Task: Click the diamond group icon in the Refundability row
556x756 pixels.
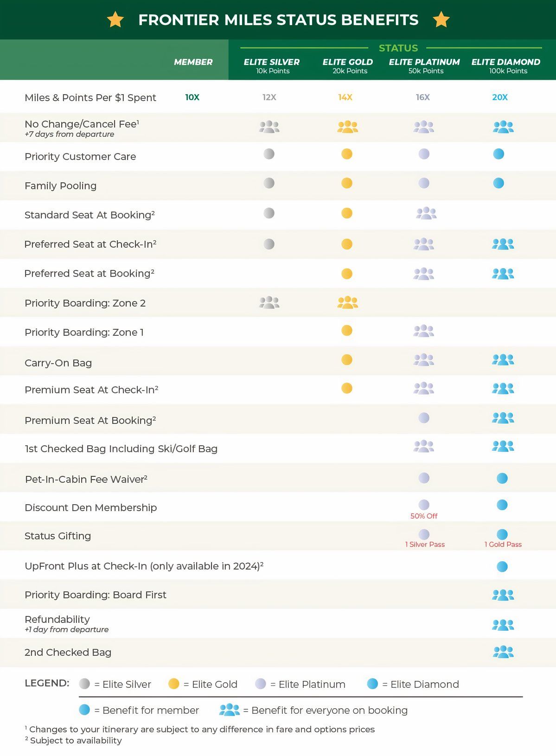Action: coord(503,625)
